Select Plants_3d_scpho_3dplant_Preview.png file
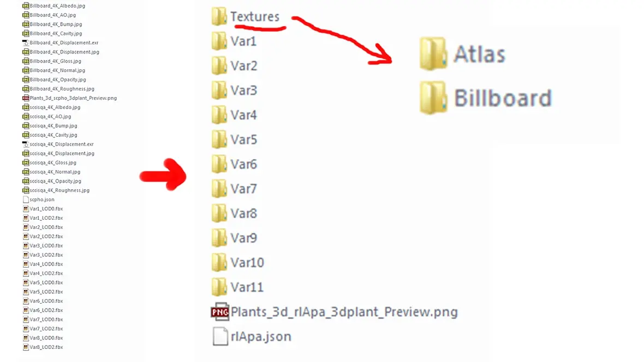This screenshot has width=644, height=362. pos(69,98)
